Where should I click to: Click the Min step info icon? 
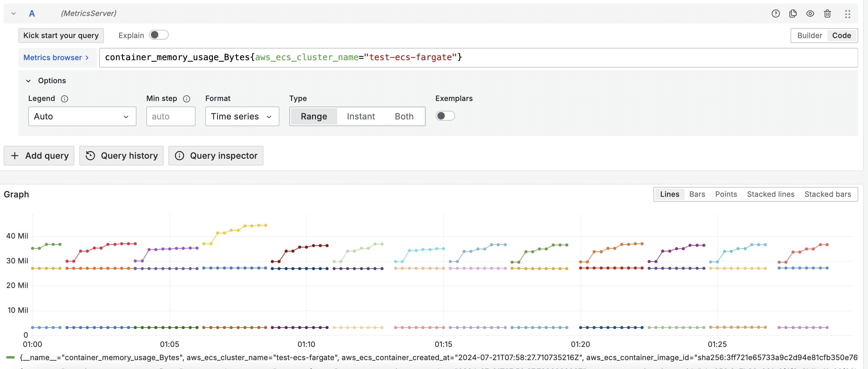186,99
